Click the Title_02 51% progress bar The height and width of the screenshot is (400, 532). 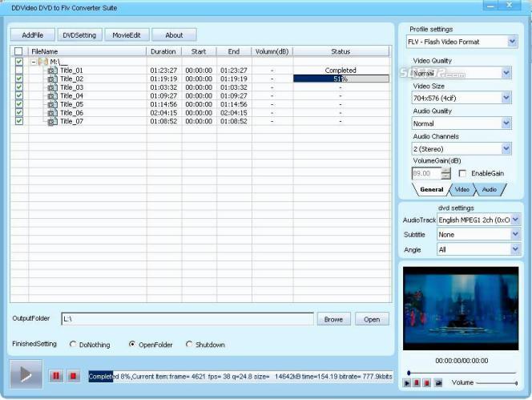(341, 79)
